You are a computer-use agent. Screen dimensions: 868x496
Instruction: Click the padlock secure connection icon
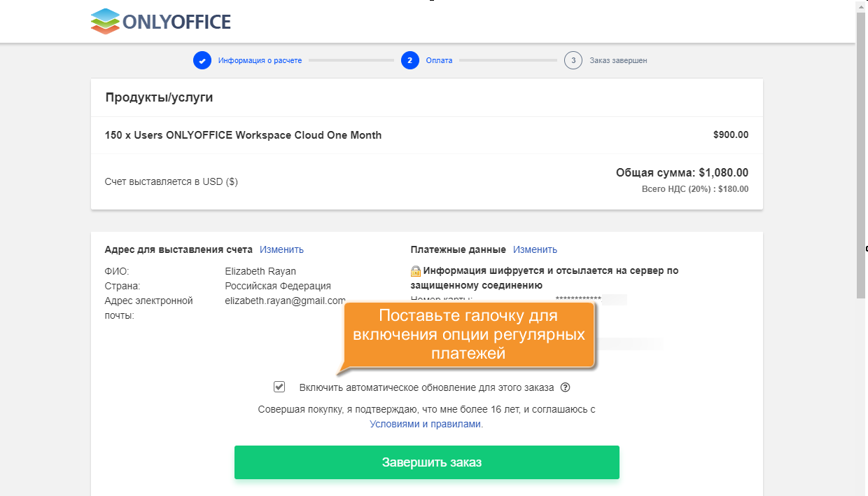click(416, 271)
